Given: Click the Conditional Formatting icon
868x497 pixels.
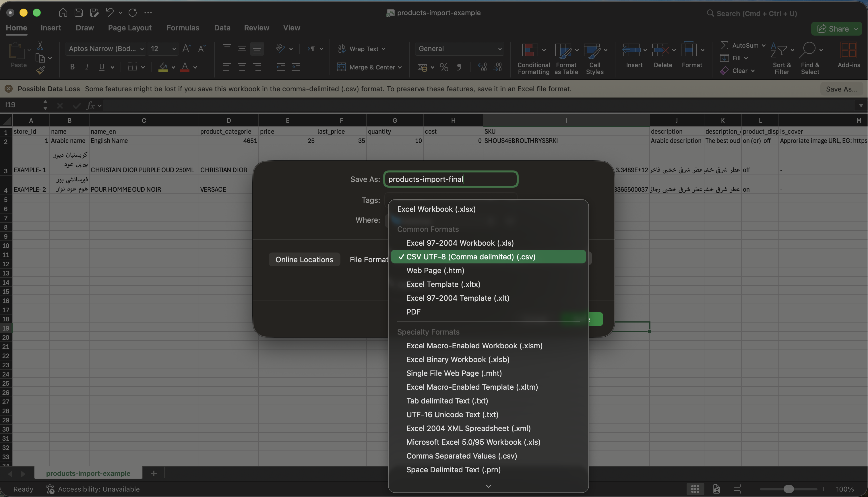Looking at the screenshot, I should [530, 51].
